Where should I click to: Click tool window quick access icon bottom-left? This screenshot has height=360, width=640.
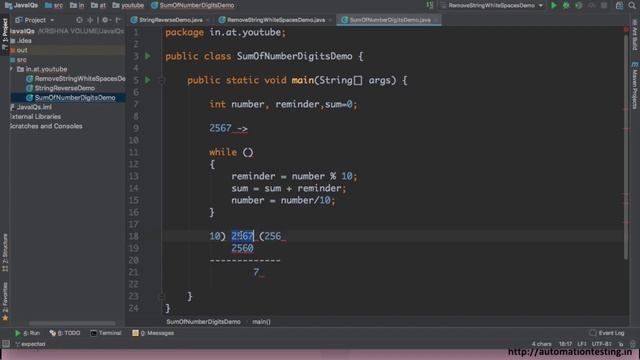pyautogui.click(x=5, y=344)
